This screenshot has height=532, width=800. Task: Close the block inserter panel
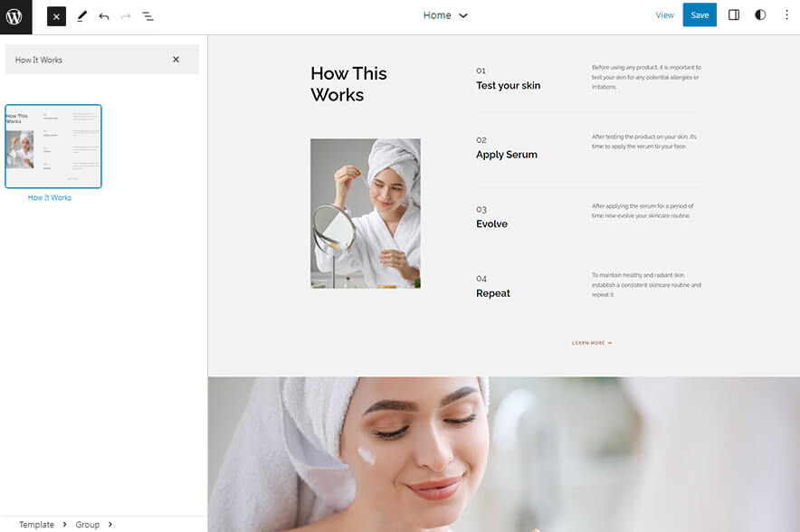tap(56, 16)
